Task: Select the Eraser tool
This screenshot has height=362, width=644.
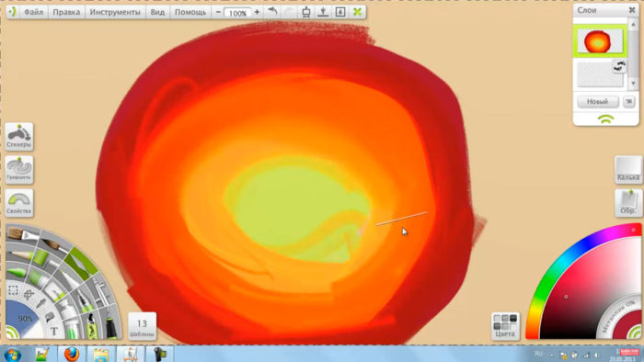Action: tap(54, 292)
